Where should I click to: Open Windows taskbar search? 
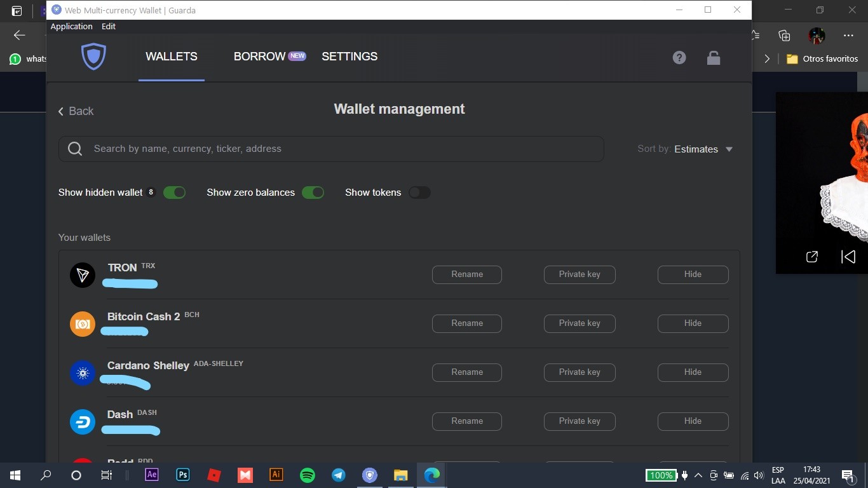click(x=46, y=475)
